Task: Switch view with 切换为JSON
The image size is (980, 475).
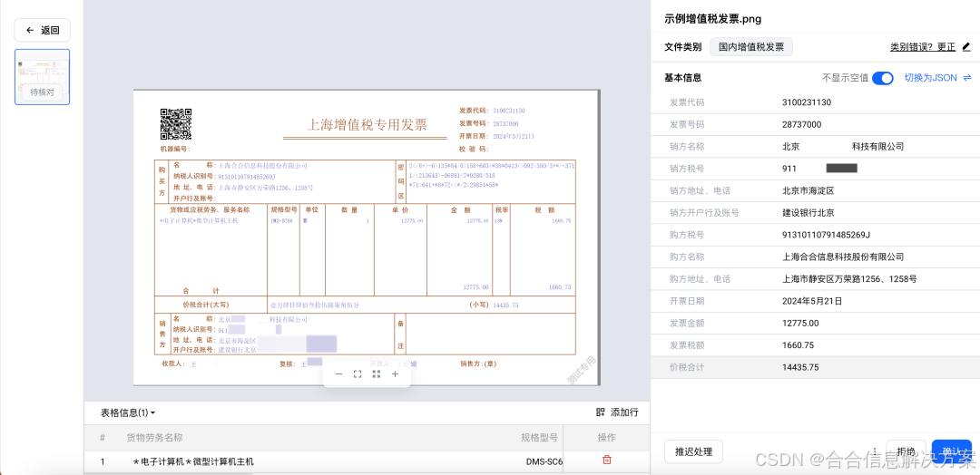Action: (x=937, y=78)
